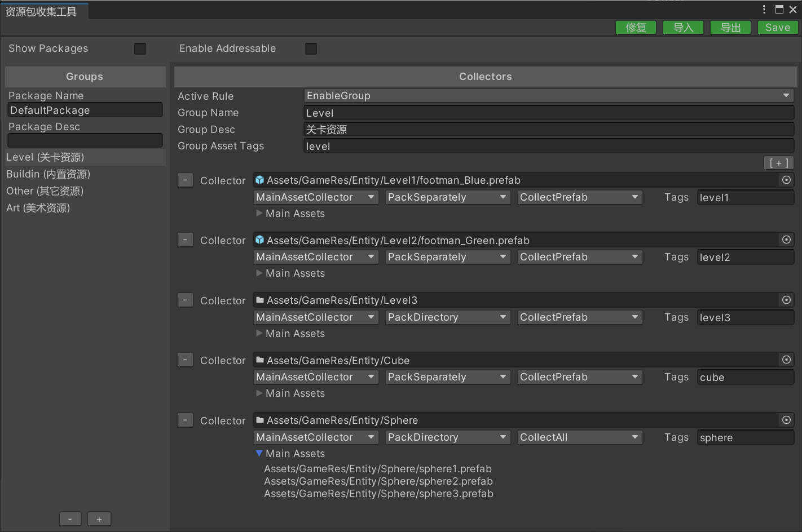Edit Tags field containing level2
The height and width of the screenshot is (532, 802).
coord(746,257)
